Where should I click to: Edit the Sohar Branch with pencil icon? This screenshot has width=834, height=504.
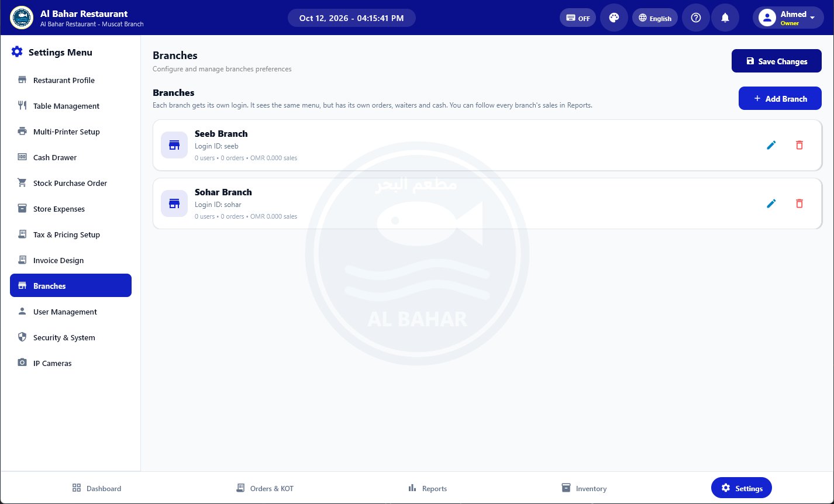point(771,203)
